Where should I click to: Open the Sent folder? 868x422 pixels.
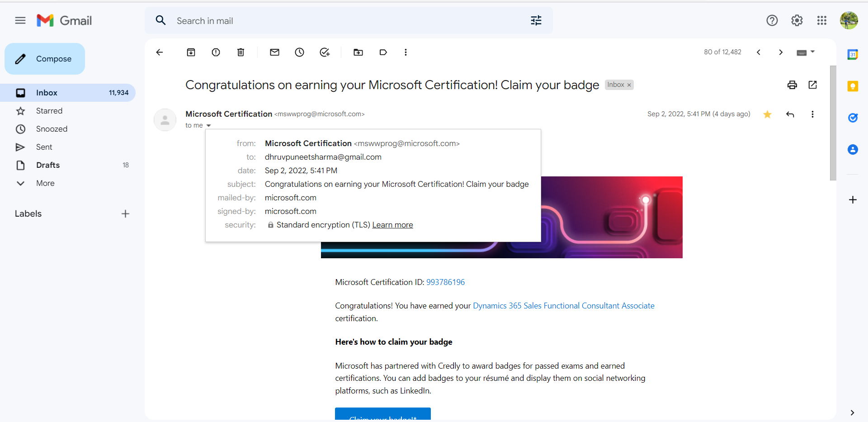(x=68, y=147)
